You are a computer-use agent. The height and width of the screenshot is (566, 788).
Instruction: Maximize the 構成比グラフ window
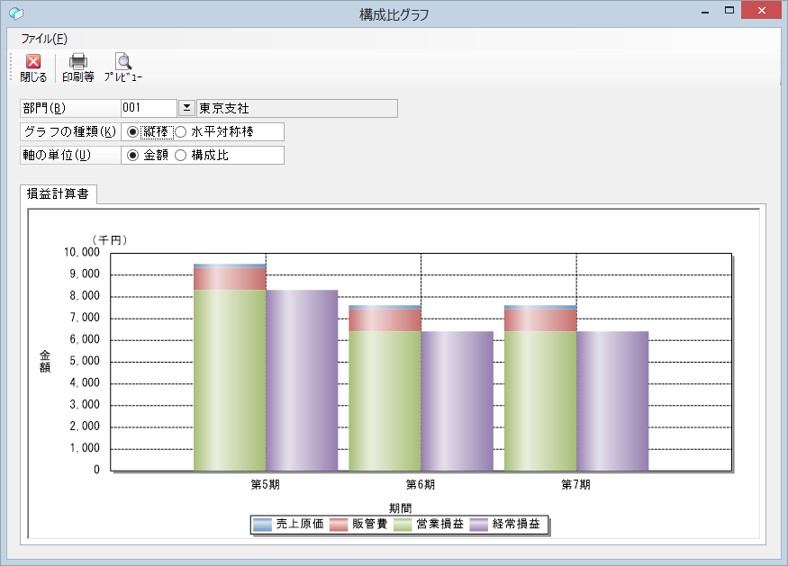coord(729,10)
